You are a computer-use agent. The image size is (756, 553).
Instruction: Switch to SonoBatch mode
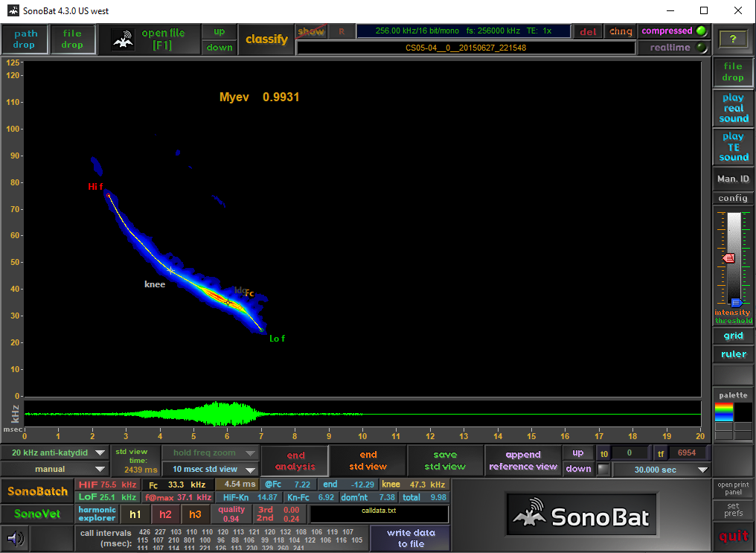pyautogui.click(x=36, y=492)
